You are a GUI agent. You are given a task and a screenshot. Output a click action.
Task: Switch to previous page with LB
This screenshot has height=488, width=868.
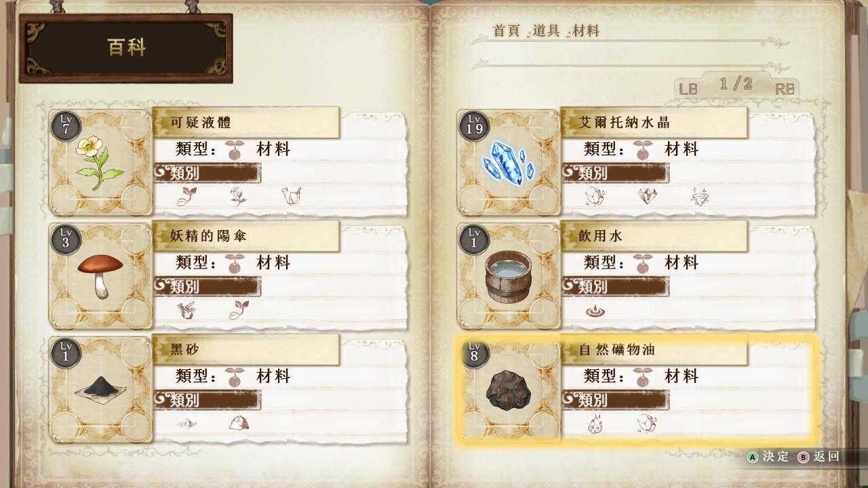click(688, 89)
